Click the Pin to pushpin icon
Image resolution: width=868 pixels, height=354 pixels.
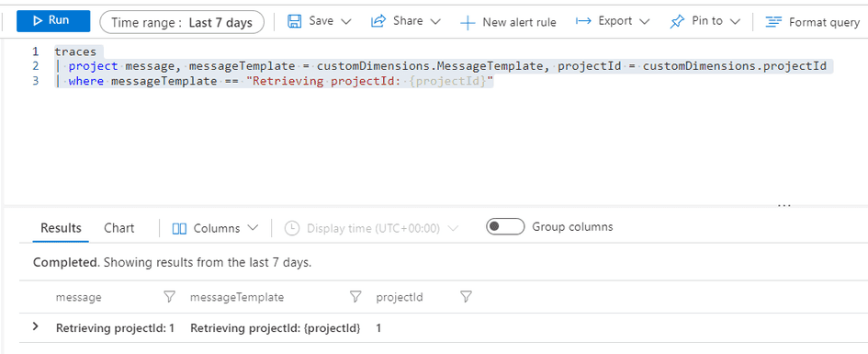(677, 21)
